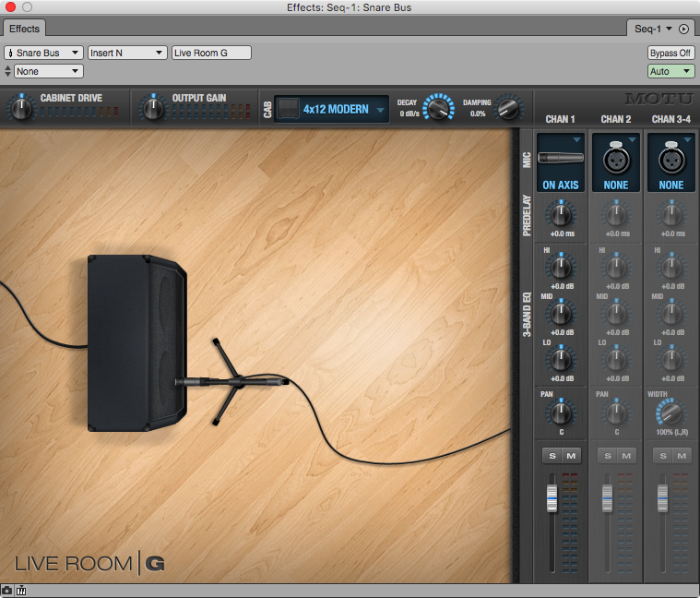Solo Chan 1 with S button
700x598 pixels.
click(x=552, y=456)
